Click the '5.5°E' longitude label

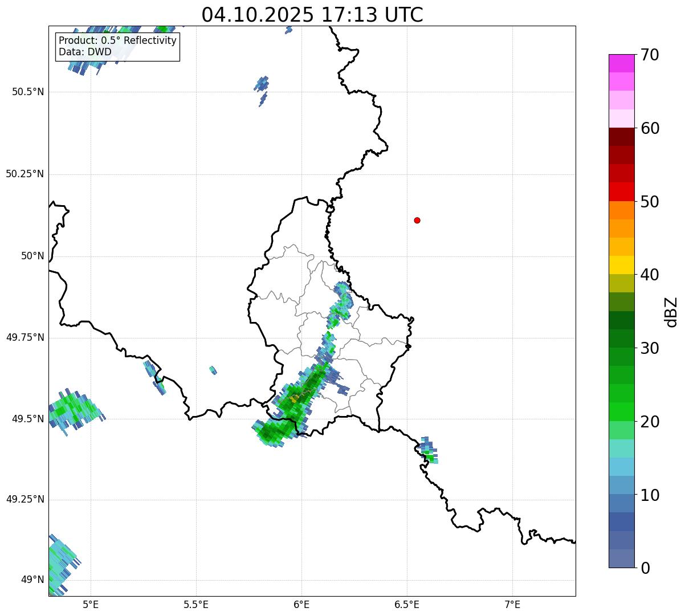point(196,604)
